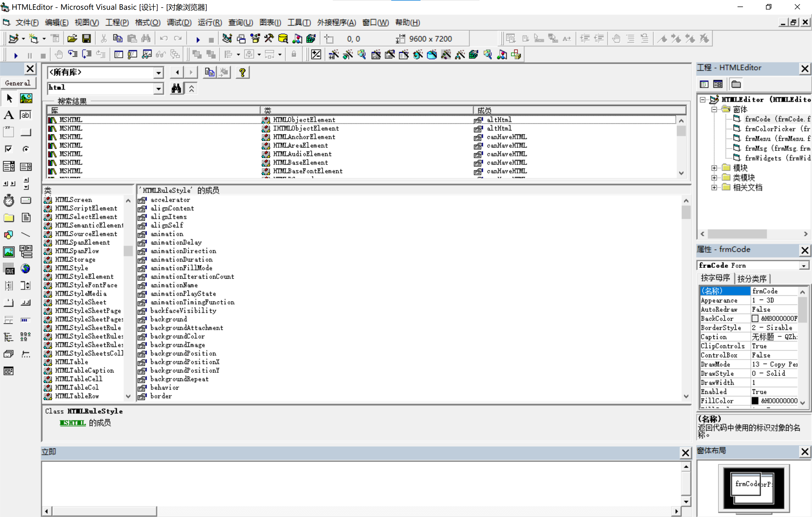Click the Open Project folder icon
The width and height of the screenshot is (812, 517).
[72, 39]
